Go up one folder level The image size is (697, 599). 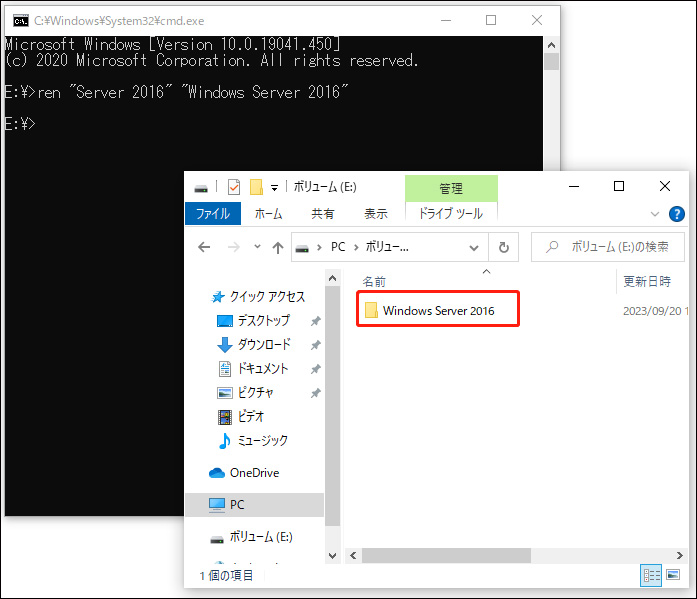278,247
